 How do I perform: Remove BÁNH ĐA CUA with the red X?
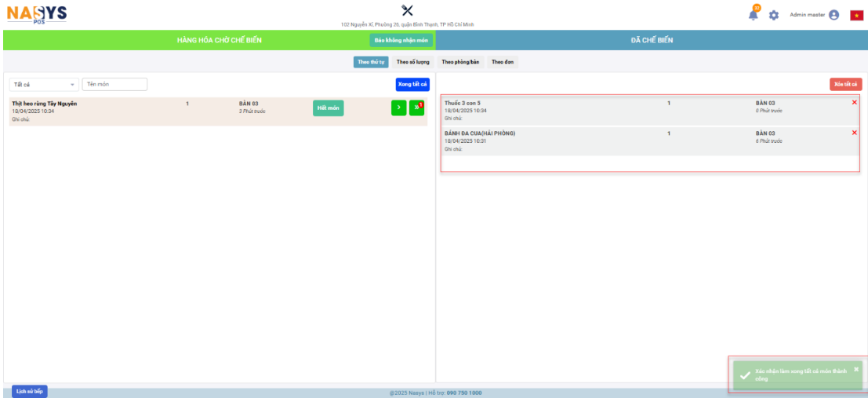click(854, 133)
